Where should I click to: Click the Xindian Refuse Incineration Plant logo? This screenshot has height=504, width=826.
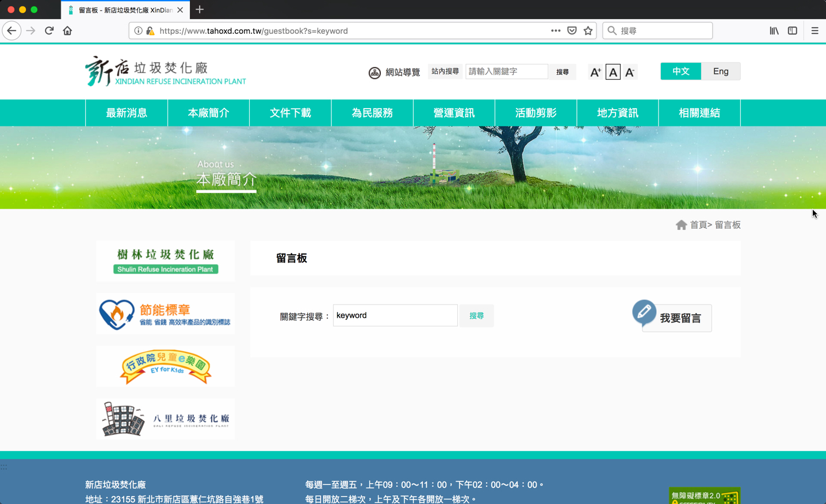[x=165, y=71]
